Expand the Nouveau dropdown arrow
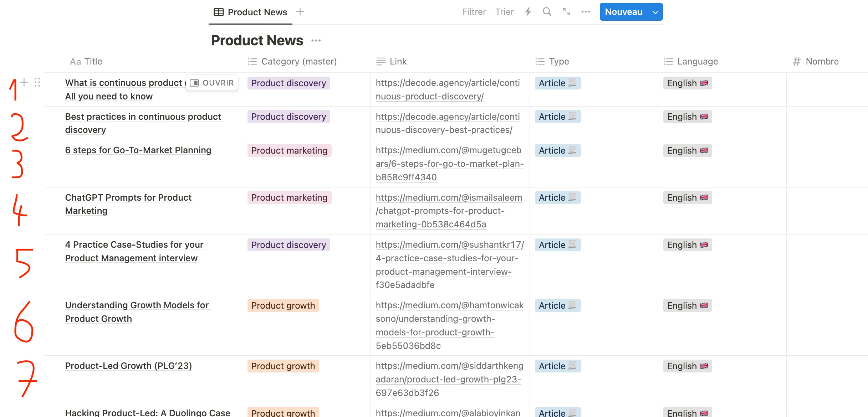This screenshot has width=868, height=417. pos(655,12)
